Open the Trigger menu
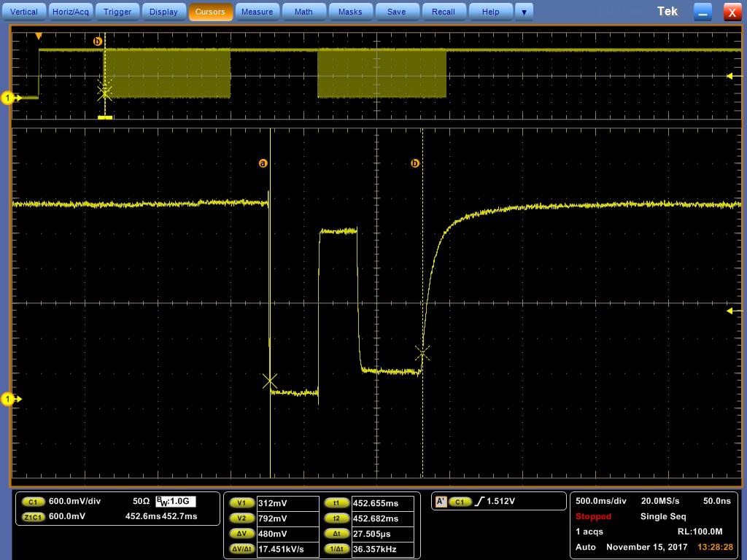The height and width of the screenshot is (560, 747). coord(117,12)
